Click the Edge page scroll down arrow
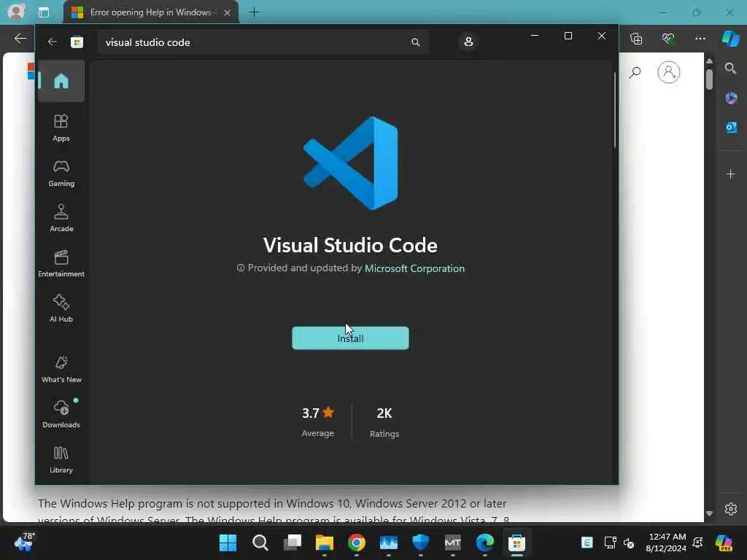This screenshot has height=560, width=747. point(709,513)
